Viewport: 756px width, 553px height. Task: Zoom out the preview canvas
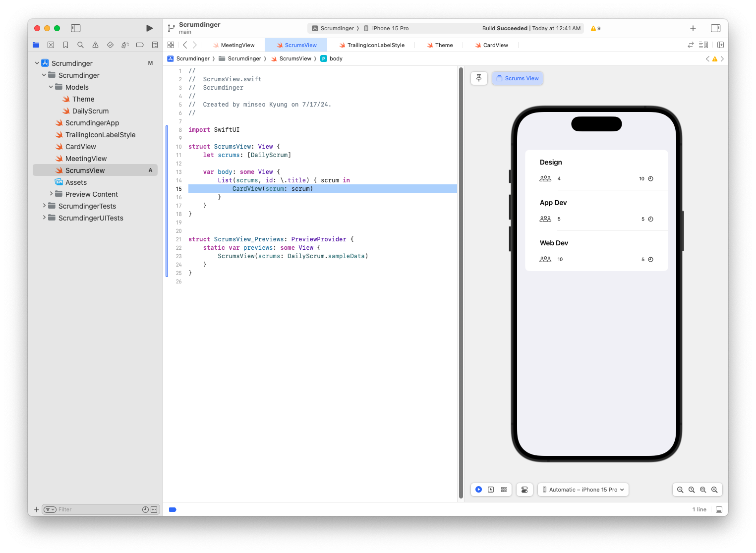coord(680,490)
